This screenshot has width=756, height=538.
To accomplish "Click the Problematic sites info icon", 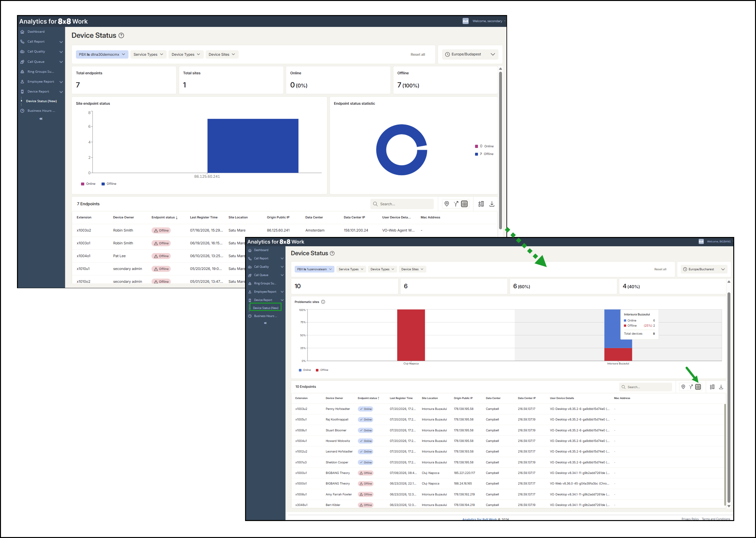I will pos(323,302).
